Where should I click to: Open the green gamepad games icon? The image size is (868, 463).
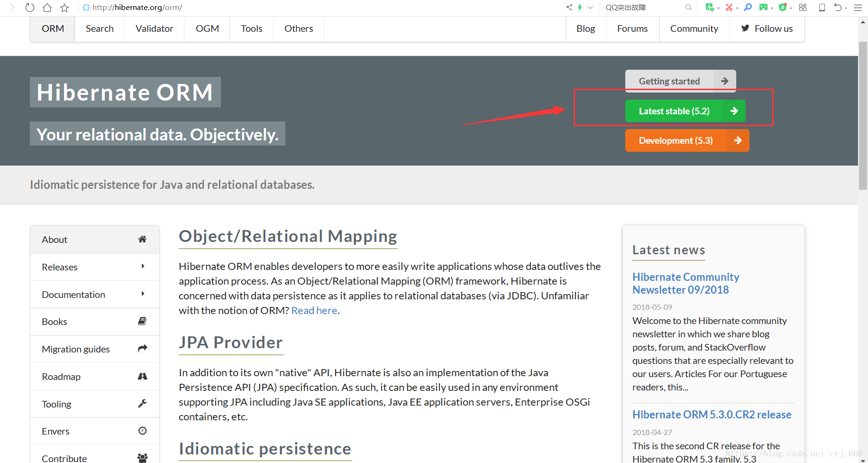(763, 7)
